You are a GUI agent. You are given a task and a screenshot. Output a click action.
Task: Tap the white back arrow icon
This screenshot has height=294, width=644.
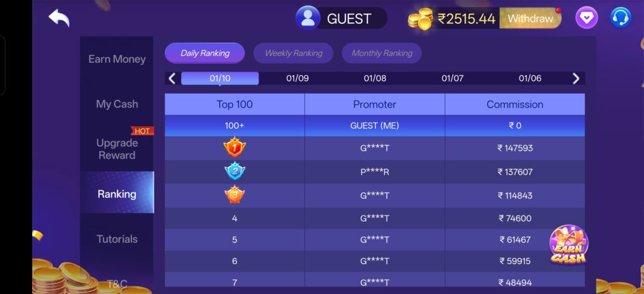59,18
